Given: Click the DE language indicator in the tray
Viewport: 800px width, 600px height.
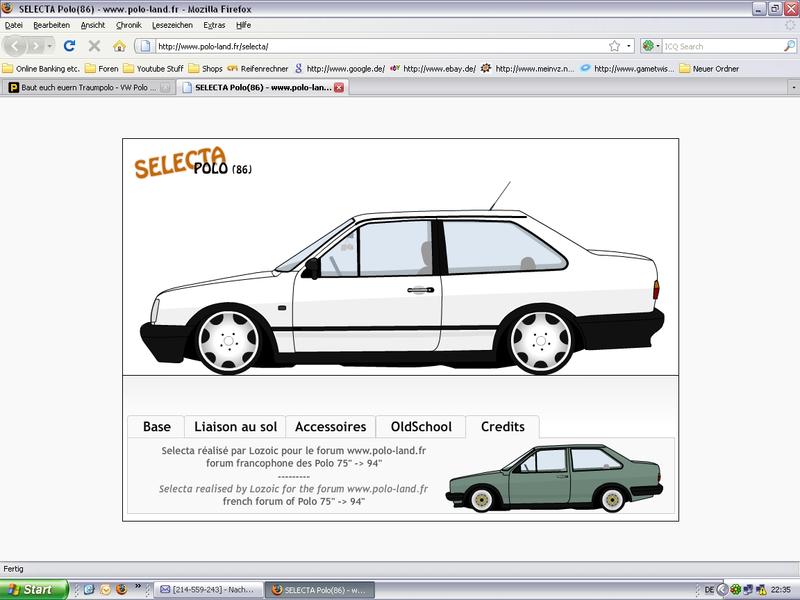Looking at the screenshot, I should point(709,590).
